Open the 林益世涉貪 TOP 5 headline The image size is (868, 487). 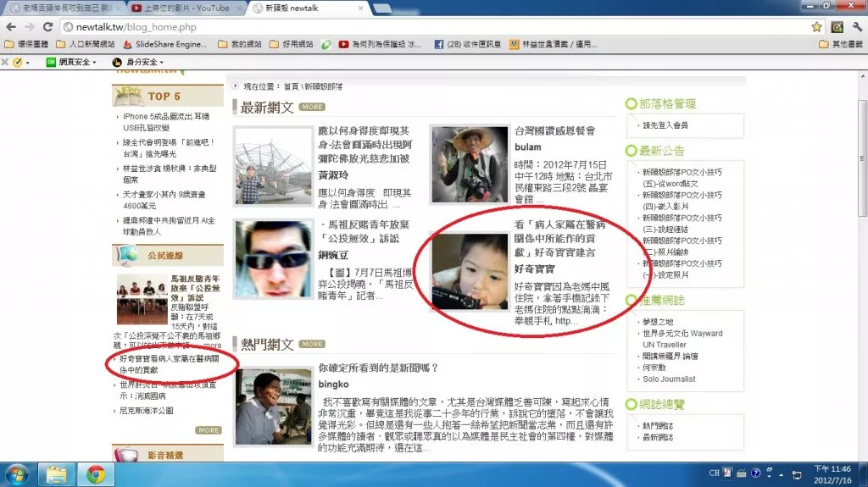(170, 174)
